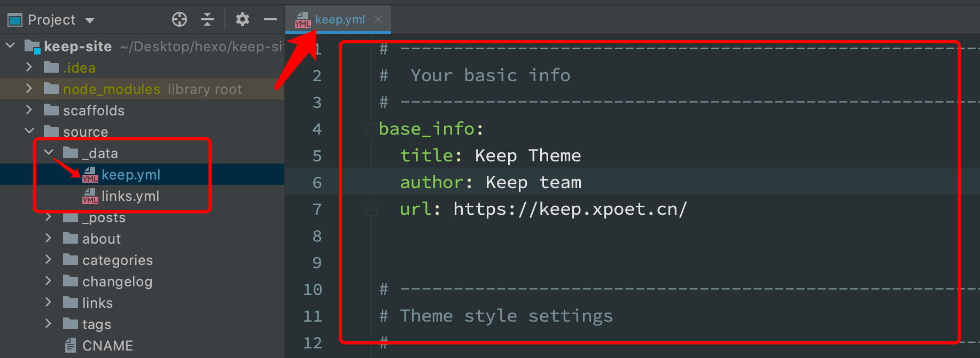Viewport: 980px width, 358px height.
Task: Click line number 6 in the gutter
Action: tap(317, 183)
